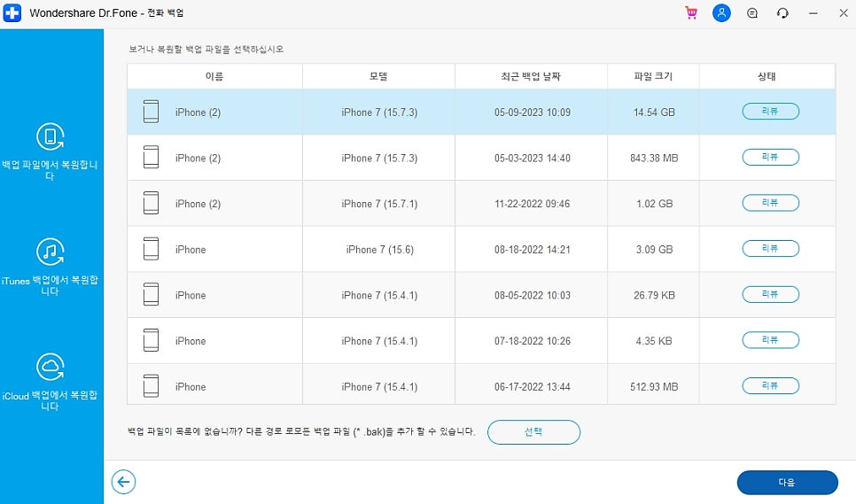The image size is (856, 504).
Task: Go back with the left arrow button
Action: coord(123,482)
